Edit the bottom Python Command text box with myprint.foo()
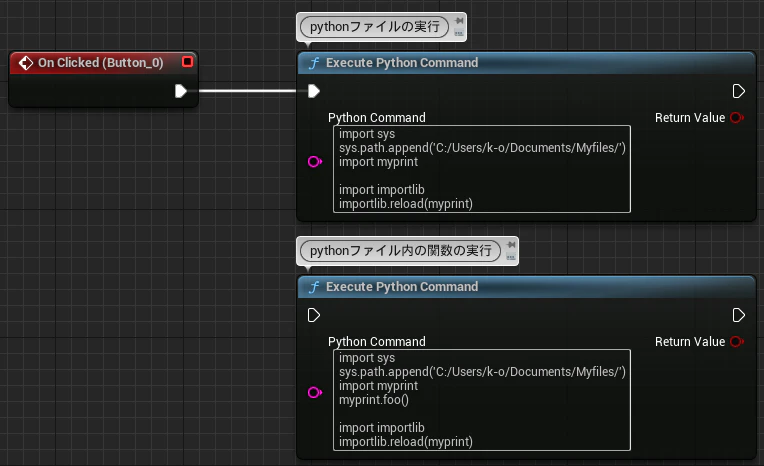 coord(482,400)
